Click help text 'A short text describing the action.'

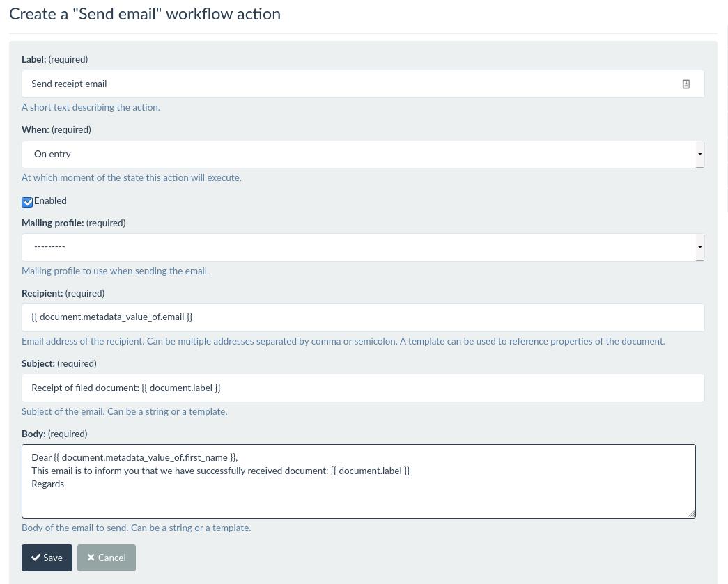pyautogui.click(x=91, y=108)
